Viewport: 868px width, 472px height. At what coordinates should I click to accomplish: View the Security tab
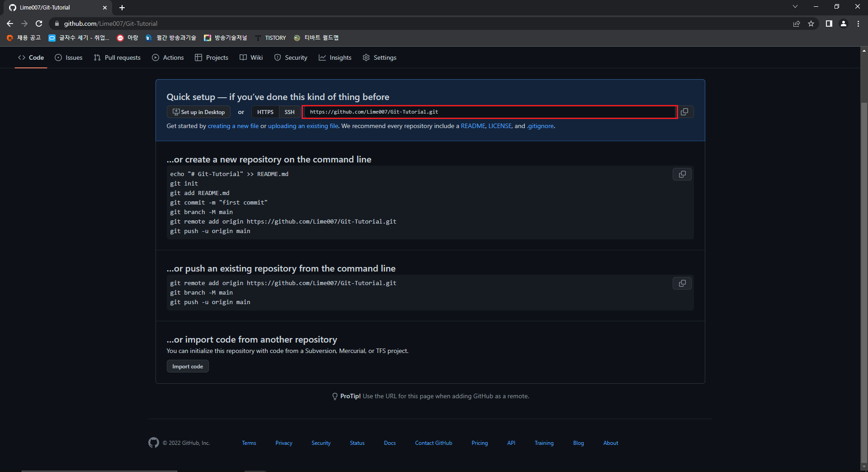click(291, 57)
